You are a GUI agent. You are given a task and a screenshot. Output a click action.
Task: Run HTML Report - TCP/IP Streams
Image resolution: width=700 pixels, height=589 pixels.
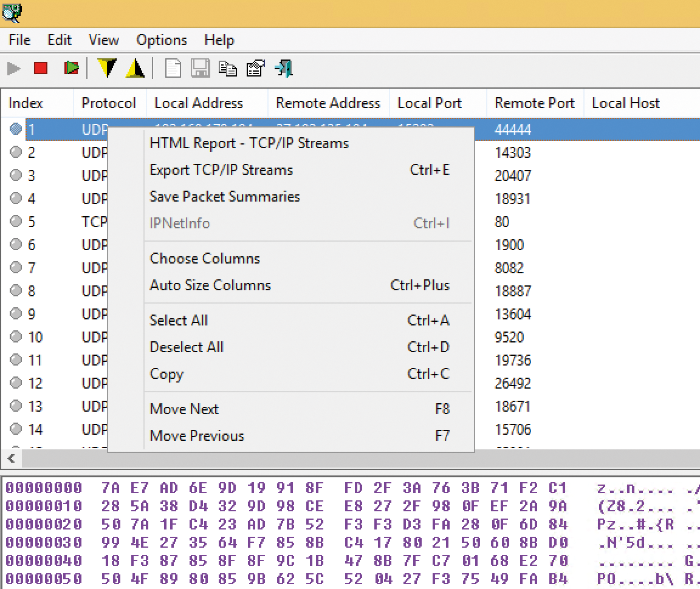point(249,143)
